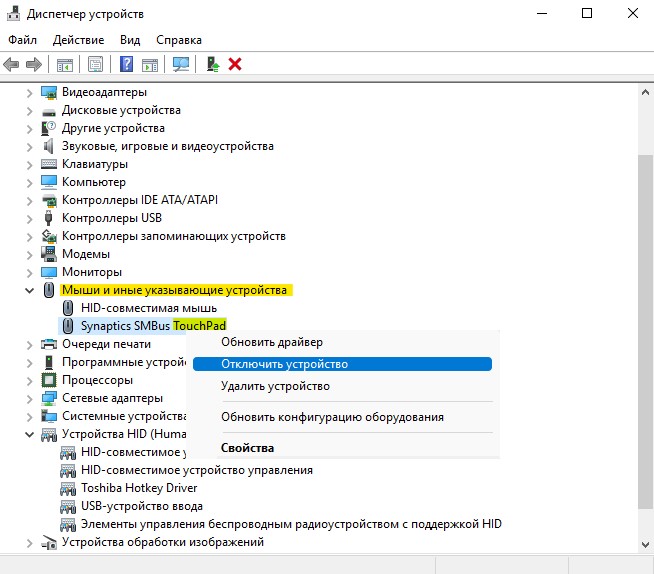654x574 pixels.
Task: Expand the Устройства обработки изображений node
Action: [x=29, y=543]
